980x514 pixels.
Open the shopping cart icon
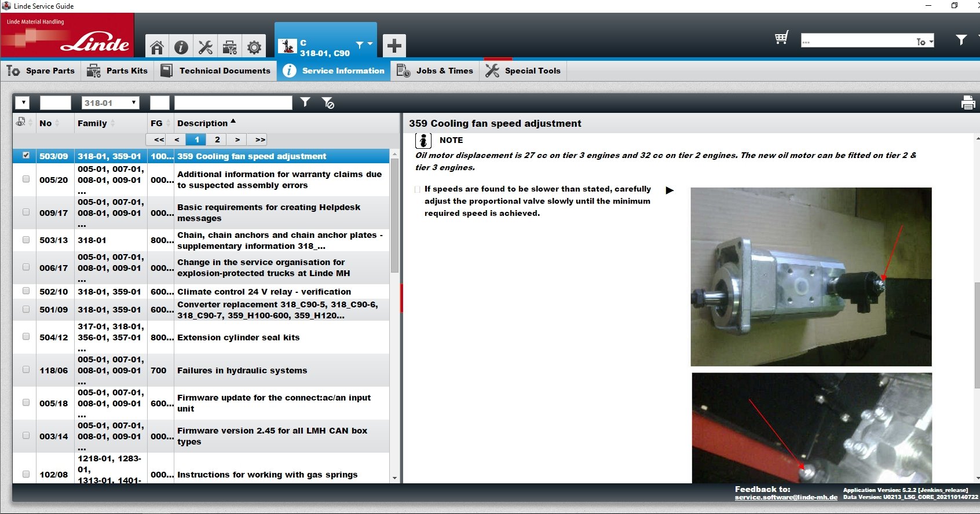click(781, 38)
